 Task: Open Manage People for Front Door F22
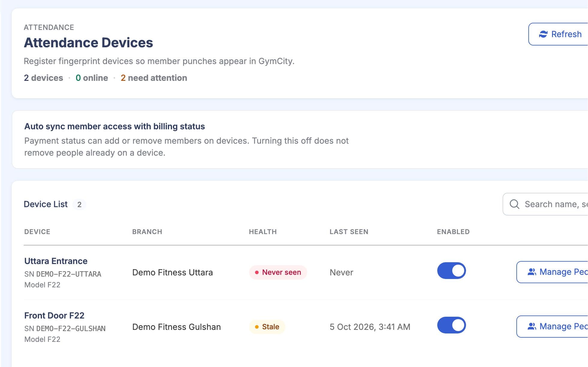coord(552,327)
